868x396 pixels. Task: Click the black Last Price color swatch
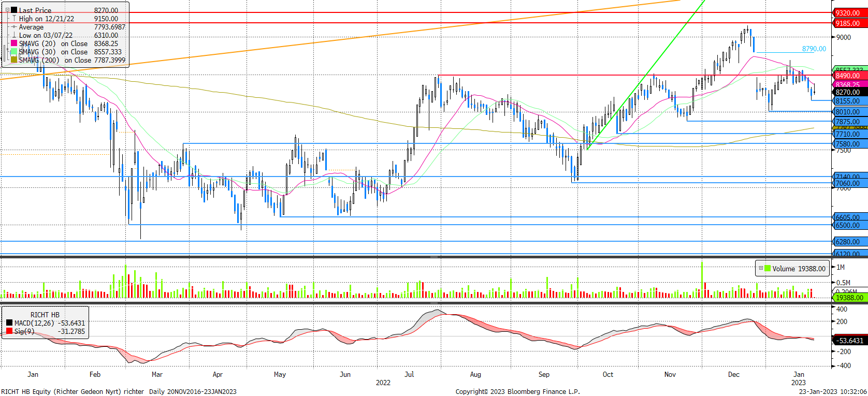pyautogui.click(x=14, y=10)
